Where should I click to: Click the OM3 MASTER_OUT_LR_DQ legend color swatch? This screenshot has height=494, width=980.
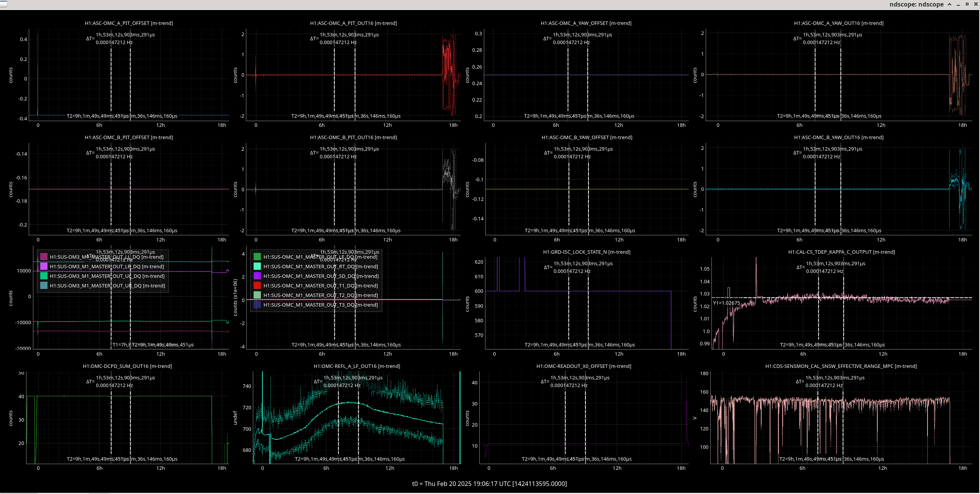44,266
